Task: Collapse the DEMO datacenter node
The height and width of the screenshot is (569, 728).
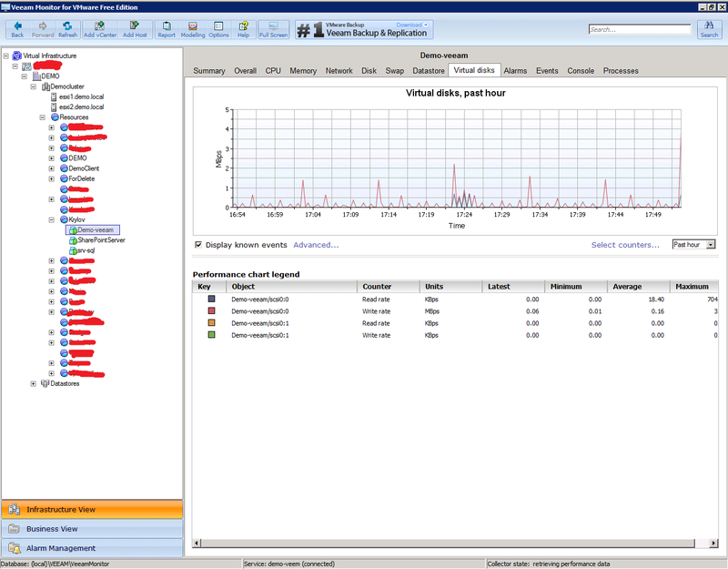Action: click(25, 76)
